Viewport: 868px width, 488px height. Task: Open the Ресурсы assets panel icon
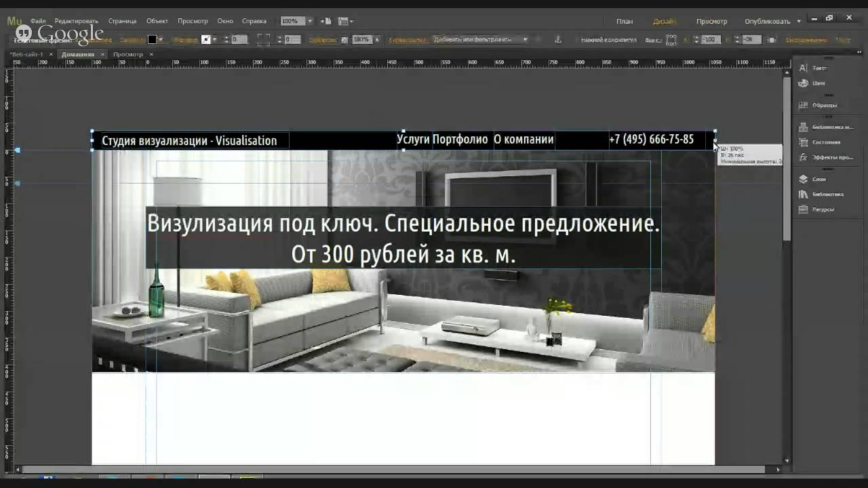pos(804,209)
